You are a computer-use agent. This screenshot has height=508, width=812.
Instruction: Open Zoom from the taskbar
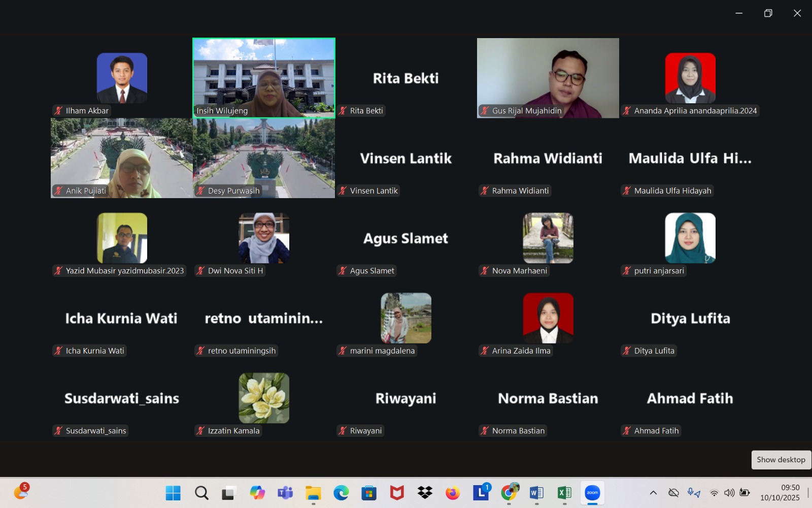point(592,493)
